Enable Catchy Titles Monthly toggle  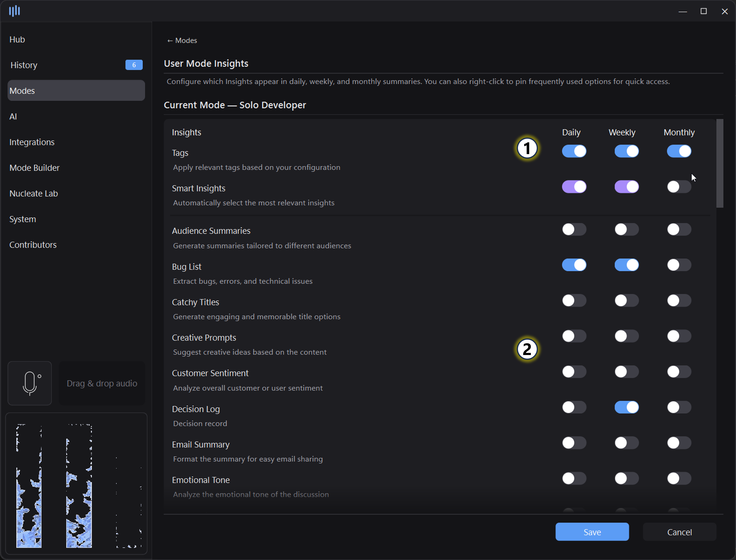click(x=679, y=301)
